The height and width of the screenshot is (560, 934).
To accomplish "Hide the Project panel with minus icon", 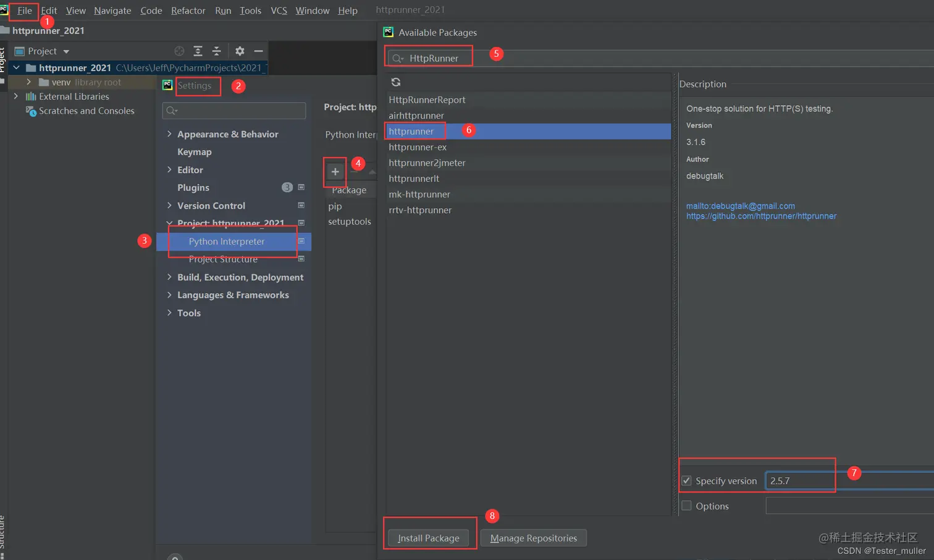I will 258,51.
